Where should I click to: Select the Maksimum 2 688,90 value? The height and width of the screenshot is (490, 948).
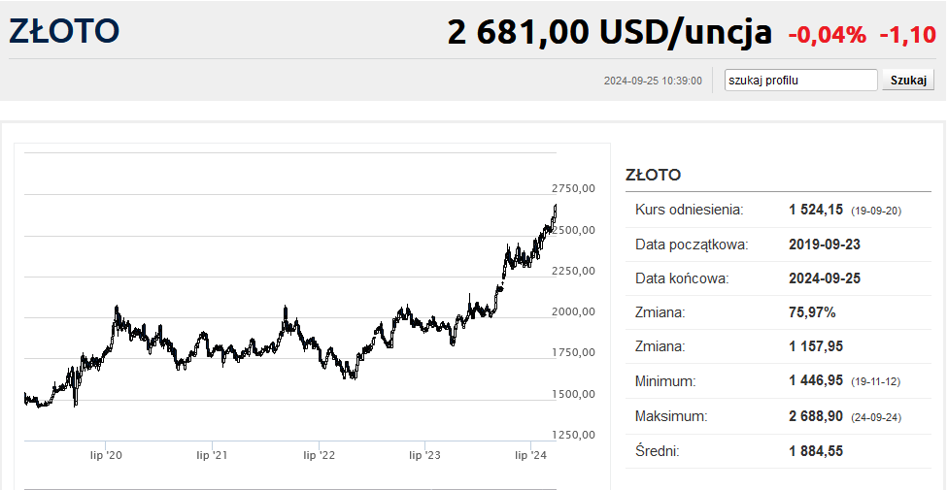[x=817, y=415]
